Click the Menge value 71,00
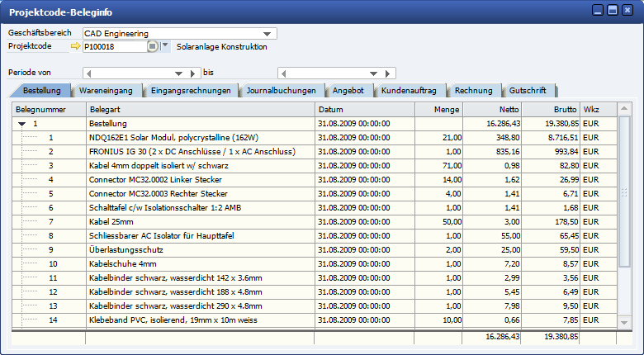The height and width of the screenshot is (355, 644). (x=452, y=166)
